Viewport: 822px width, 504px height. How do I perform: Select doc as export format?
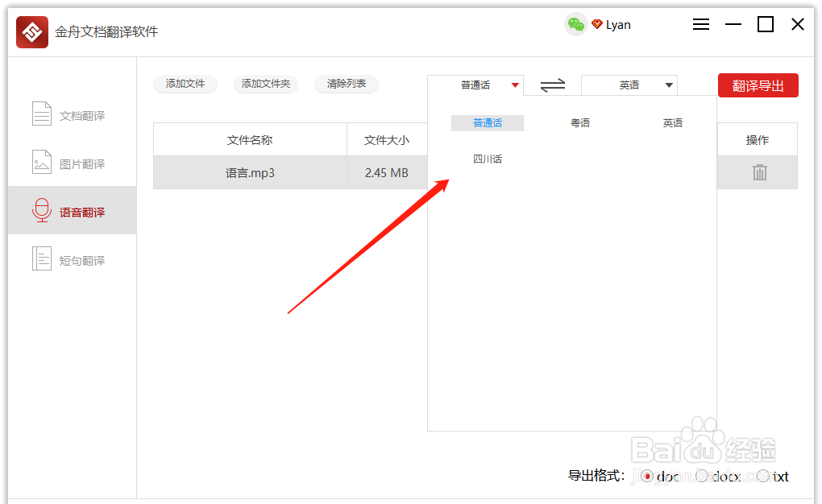pos(647,476)
